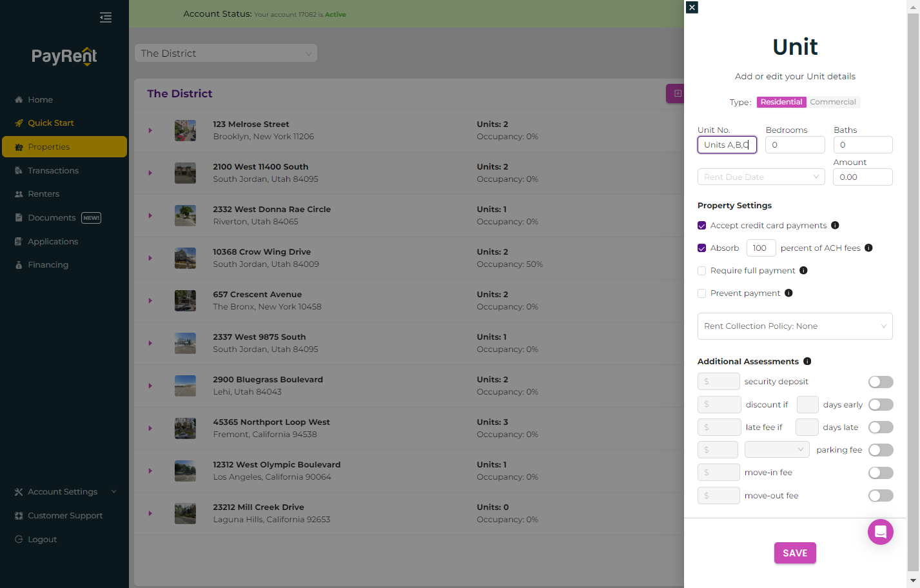Click the Logout icon
Screen dimensions: 920x588
pyautogui.click(x=19, y=540)
